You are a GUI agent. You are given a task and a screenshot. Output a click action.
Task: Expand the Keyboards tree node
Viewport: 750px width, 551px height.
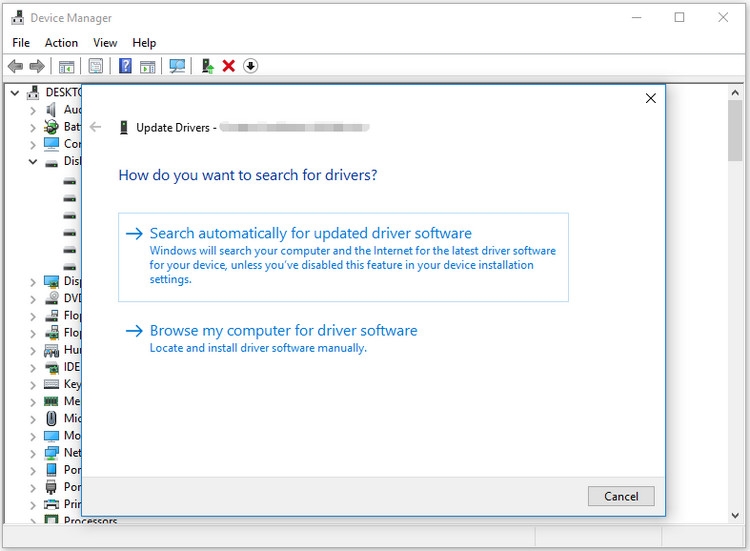[x=33, y=385]
